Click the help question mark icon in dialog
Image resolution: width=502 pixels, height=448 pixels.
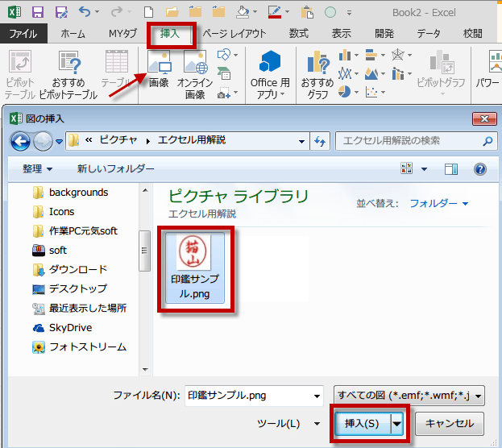(480, 169)
